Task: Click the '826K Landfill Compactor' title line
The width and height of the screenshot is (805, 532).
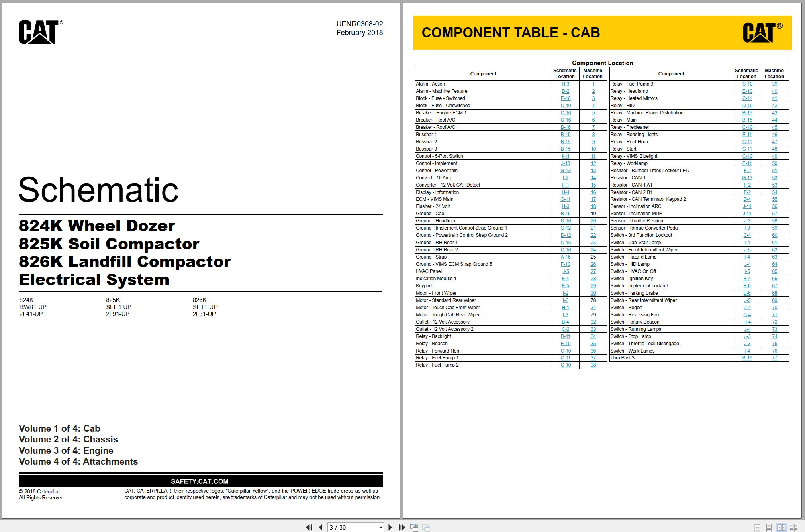Action: click(x=125, y=262)
